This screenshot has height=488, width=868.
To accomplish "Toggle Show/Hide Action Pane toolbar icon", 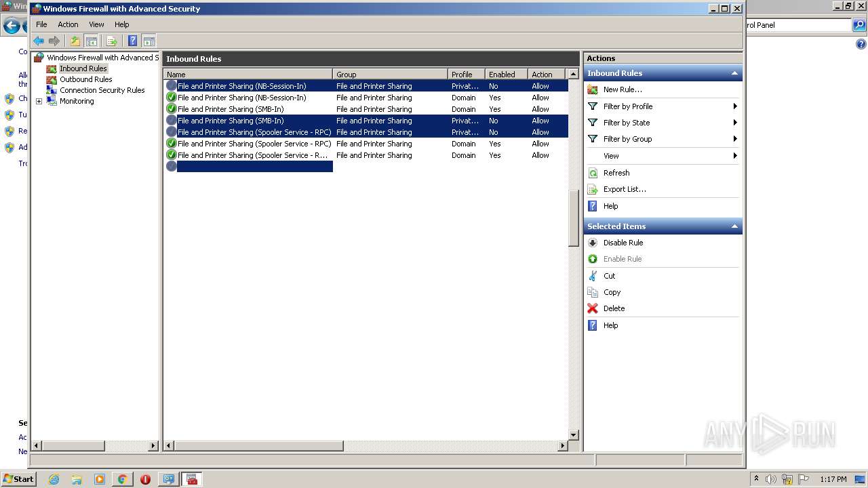I will coord(149,41).
